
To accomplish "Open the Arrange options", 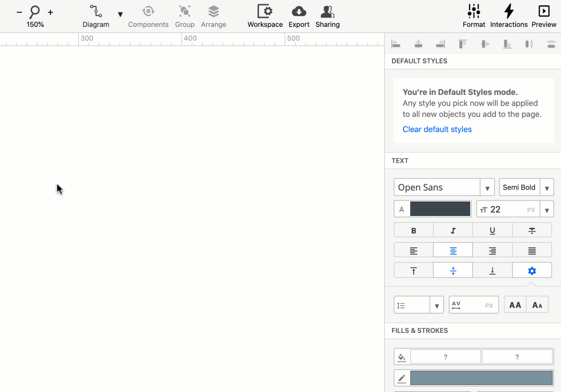I will point(214,16).
